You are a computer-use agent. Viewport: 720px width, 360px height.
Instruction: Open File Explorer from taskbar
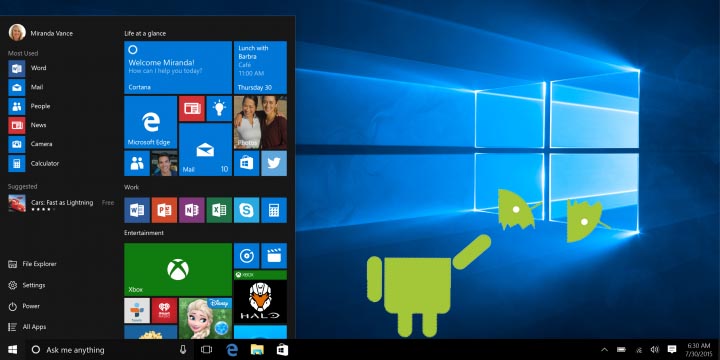257,350
